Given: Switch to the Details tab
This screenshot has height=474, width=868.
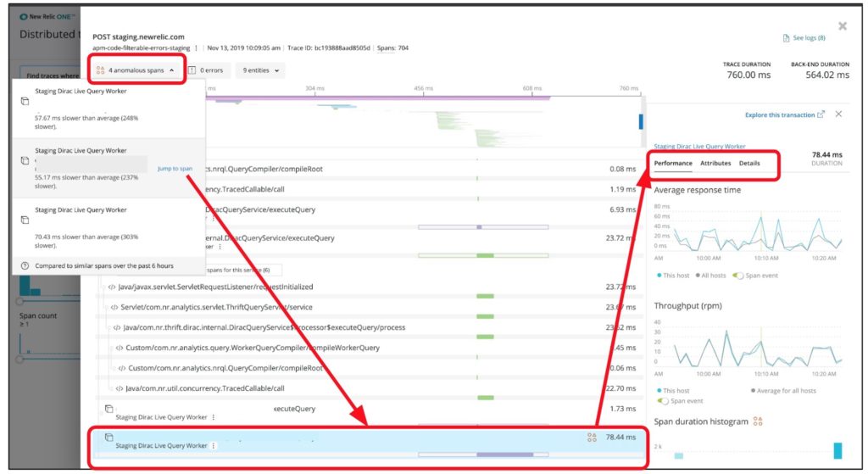Looking at the screenshot, I should click(x=749, y=164).
